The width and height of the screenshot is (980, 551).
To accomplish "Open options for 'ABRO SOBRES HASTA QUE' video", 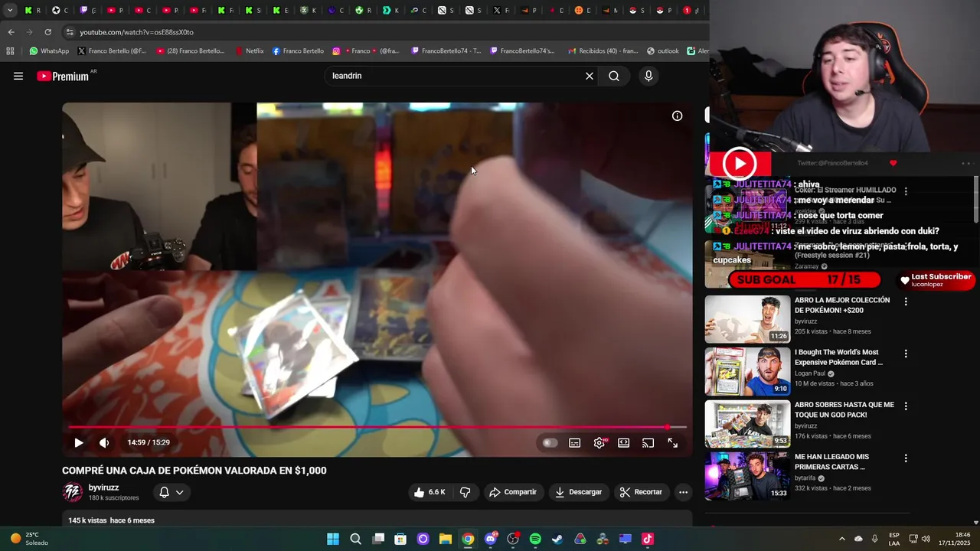I will click(906, 406).
